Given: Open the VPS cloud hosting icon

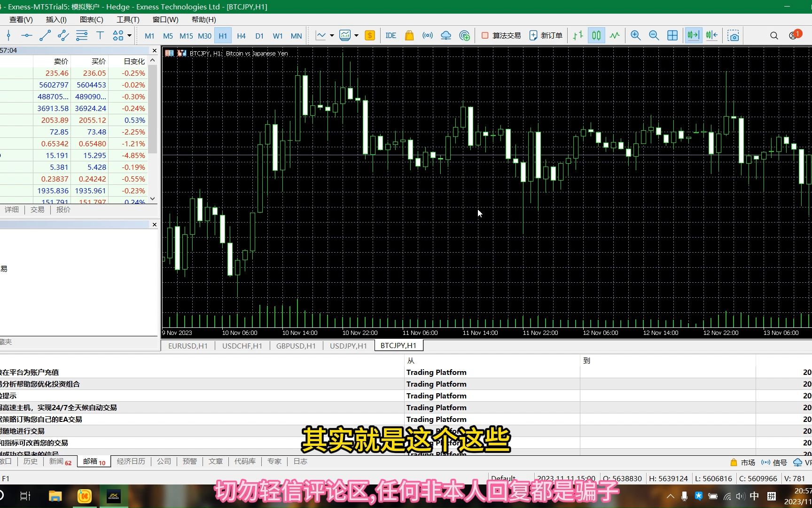Looking at the screenshot, I should pyautogui.click(x=446, y=35).
